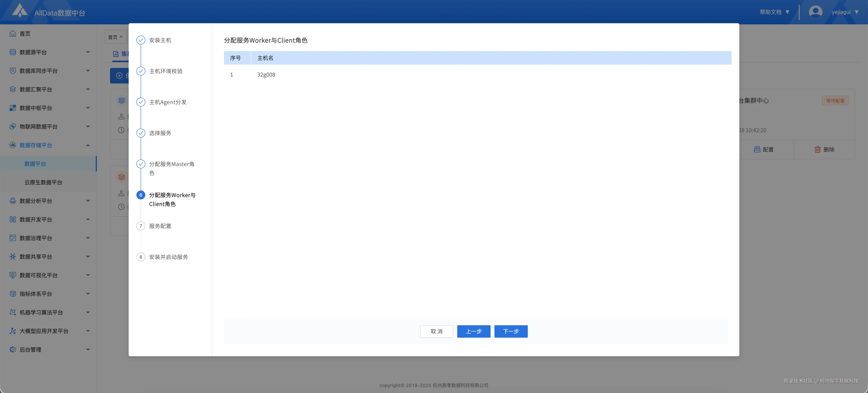Viewport: 868px width, 393px height.
Task: Click the 数据源平台 sidebar icon
Action: tap(13, 52)
